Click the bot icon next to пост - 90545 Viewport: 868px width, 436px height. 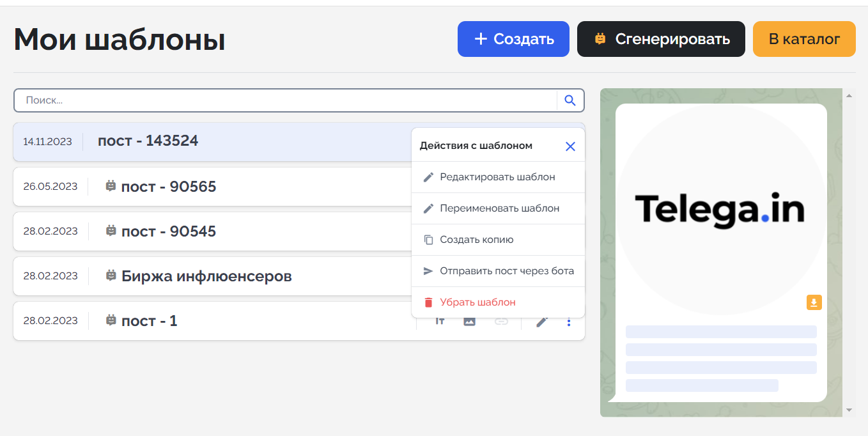tap(111, 231)
